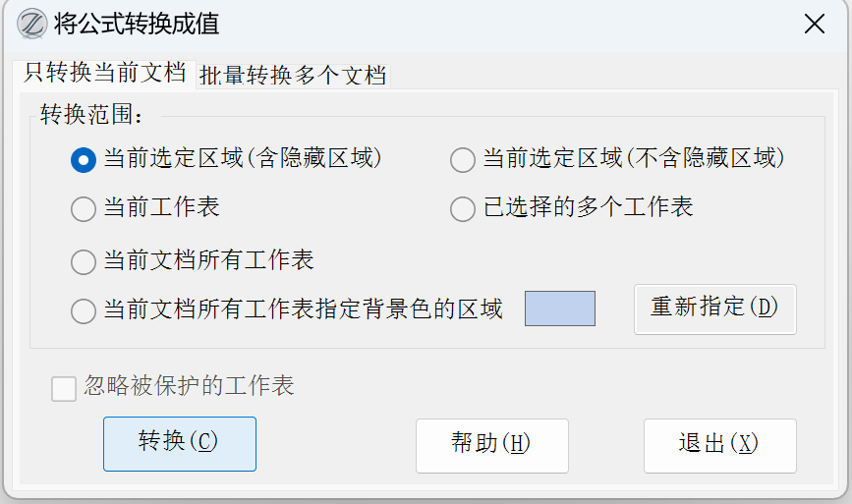Exit via the 退出(X) button
852x504 pixels.
[719, 444]
